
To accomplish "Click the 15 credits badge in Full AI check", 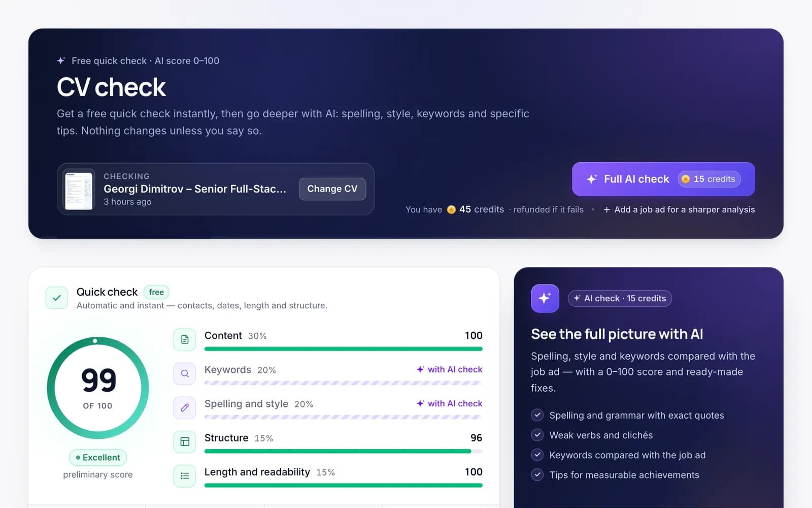I will click(709, 179).
